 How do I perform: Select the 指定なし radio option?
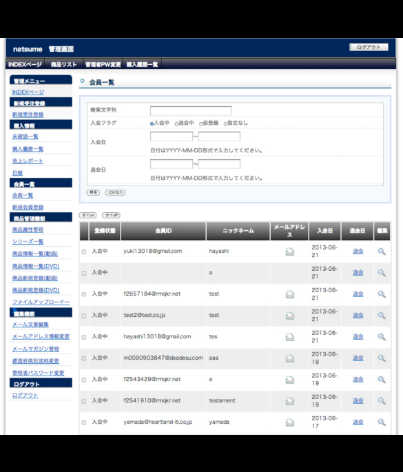coord(225,123)
